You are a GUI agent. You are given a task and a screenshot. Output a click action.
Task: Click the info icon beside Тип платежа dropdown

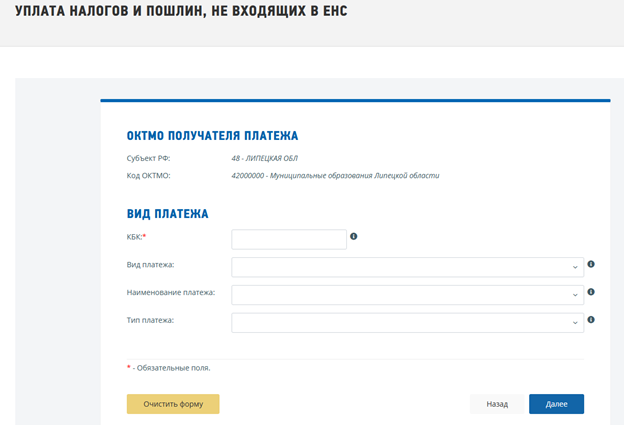591,320
